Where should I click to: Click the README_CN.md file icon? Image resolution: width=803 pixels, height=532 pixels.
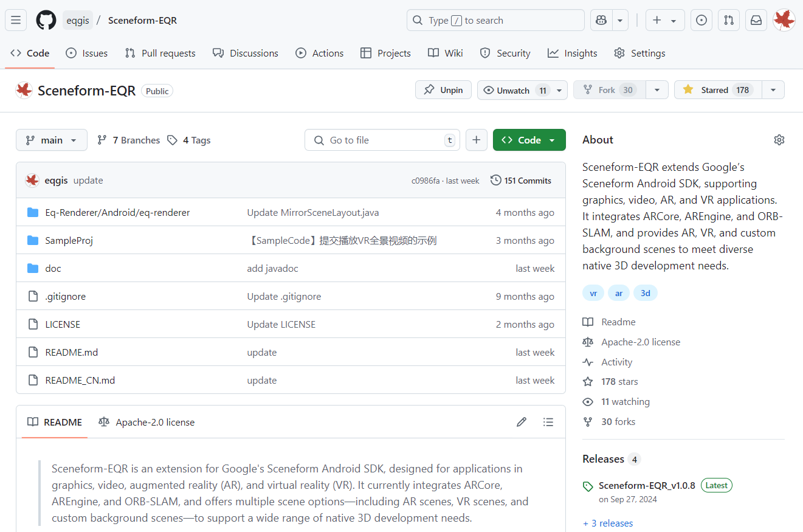point(33,380)
